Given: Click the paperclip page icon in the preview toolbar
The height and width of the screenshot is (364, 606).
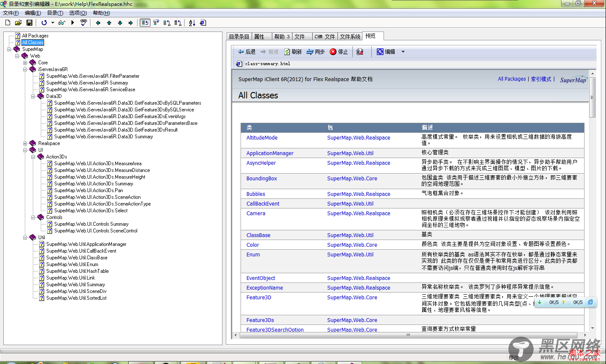Looking at the screenshot, I should [360, 52].
